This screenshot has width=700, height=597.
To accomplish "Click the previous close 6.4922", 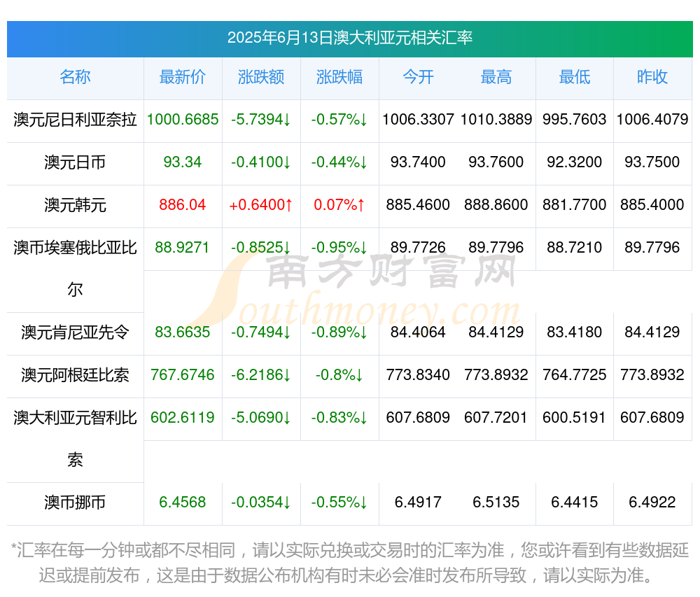I will 652,503.
